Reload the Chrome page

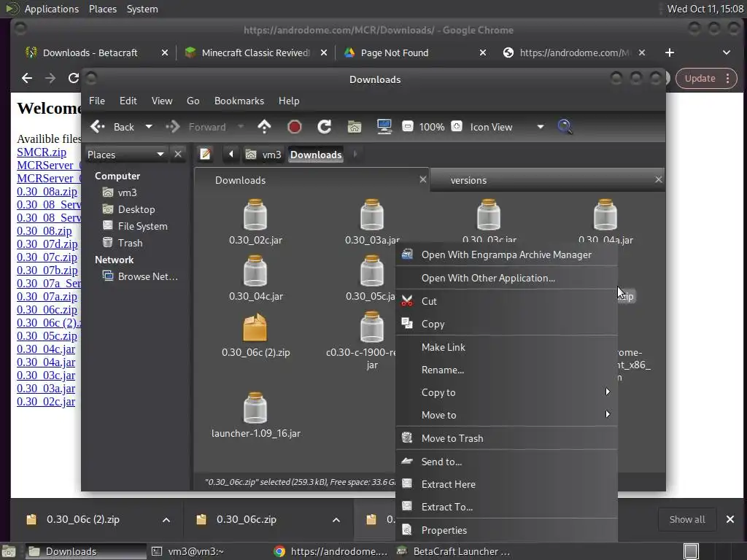(73, 78)
